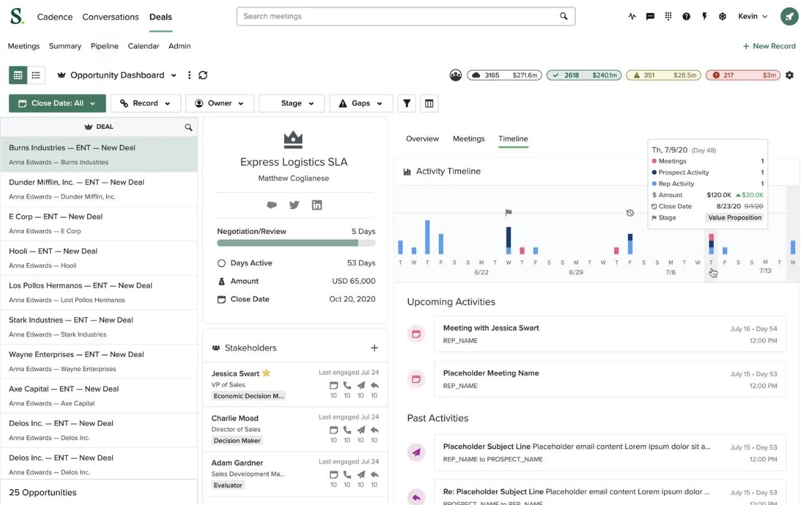Click the activity pulse icon in header

point(632,16)
